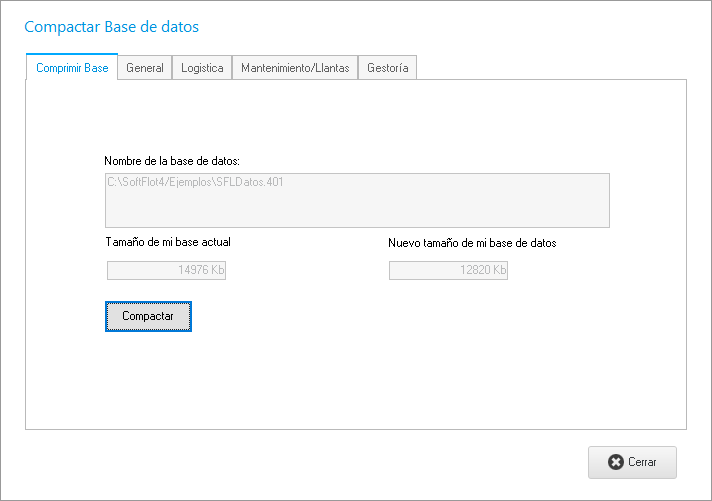This screenshot has height=501, width=712.
Task: Click the current database size field
Action: click(166, 270)
